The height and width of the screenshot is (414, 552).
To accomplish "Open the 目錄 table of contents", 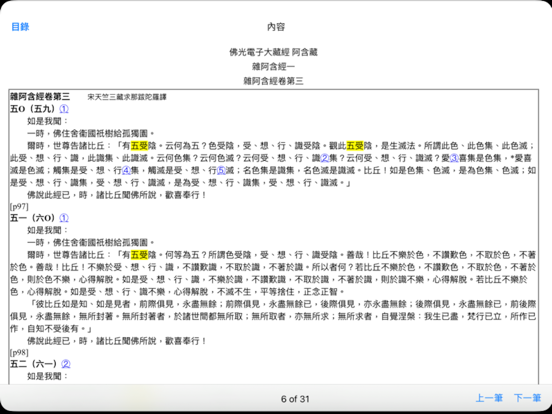I will click(20, 27).
